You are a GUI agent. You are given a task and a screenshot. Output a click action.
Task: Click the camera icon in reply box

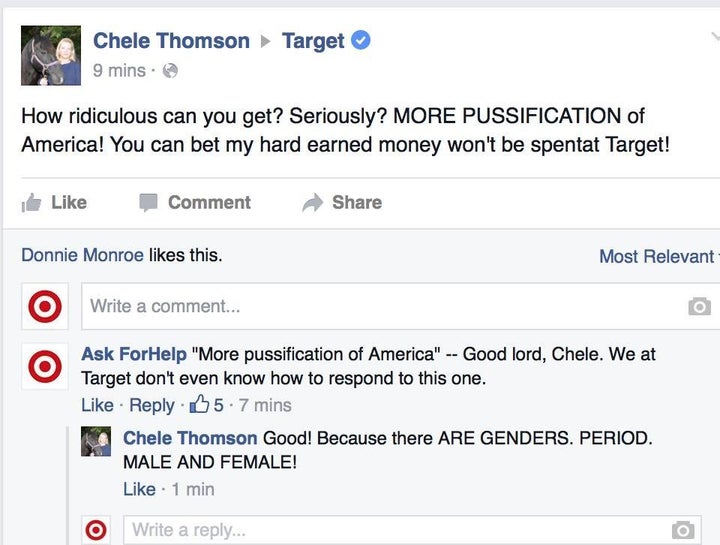tap(683, 530)
